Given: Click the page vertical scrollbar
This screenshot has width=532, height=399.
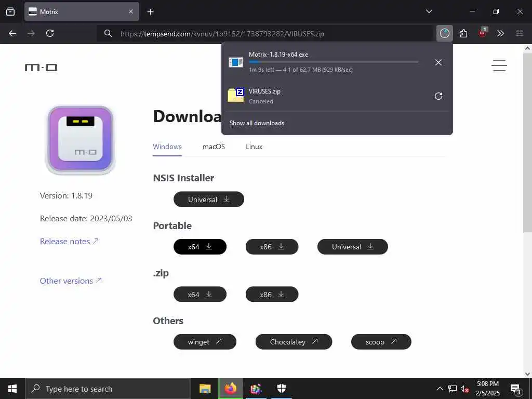Looking at the screenshot, I should click(x=527, y=142).
